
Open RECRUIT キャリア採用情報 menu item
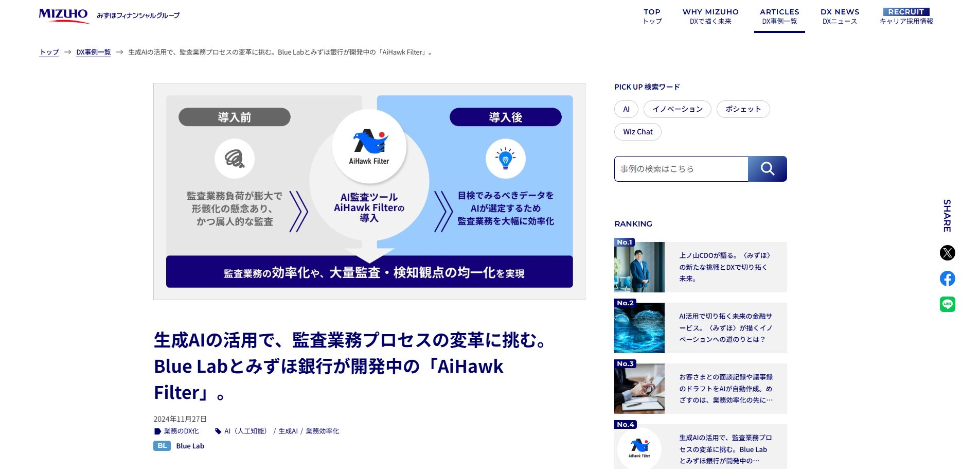pos(906,16)
